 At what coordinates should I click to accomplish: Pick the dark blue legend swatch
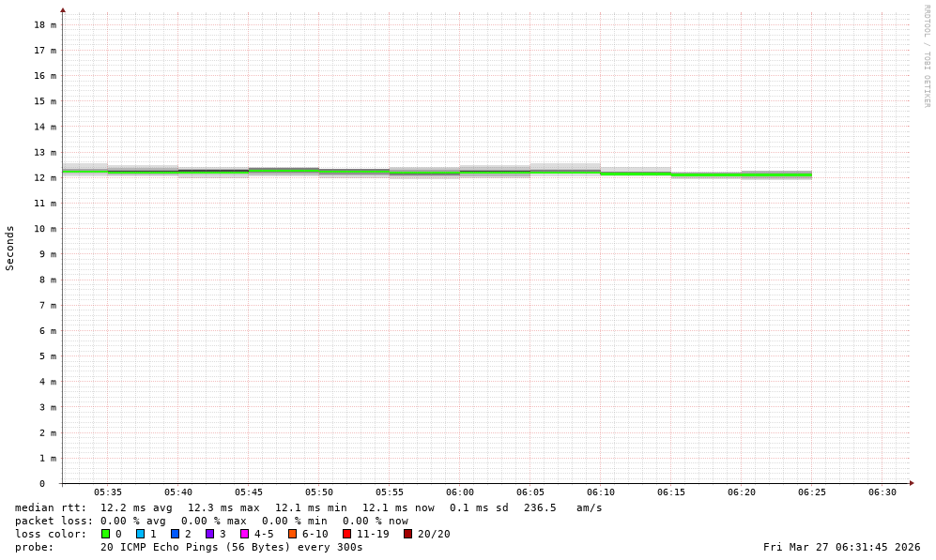coord(175,534)
